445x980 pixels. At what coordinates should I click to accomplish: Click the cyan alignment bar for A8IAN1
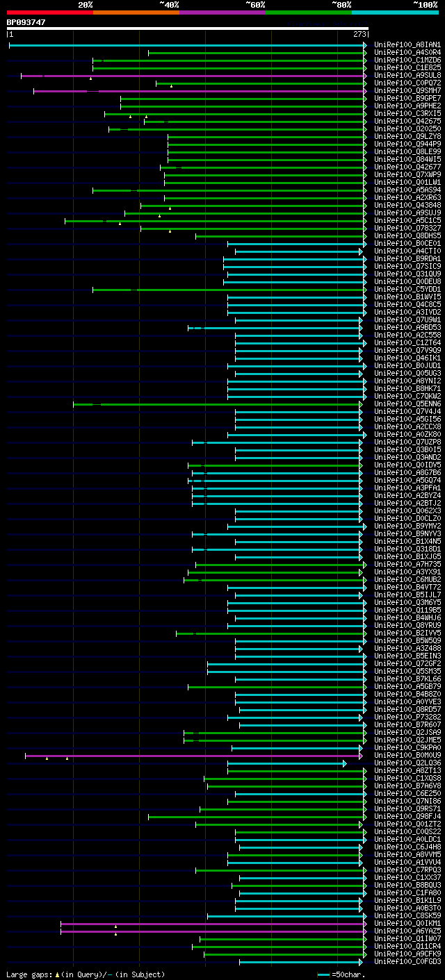pos(188,45)
